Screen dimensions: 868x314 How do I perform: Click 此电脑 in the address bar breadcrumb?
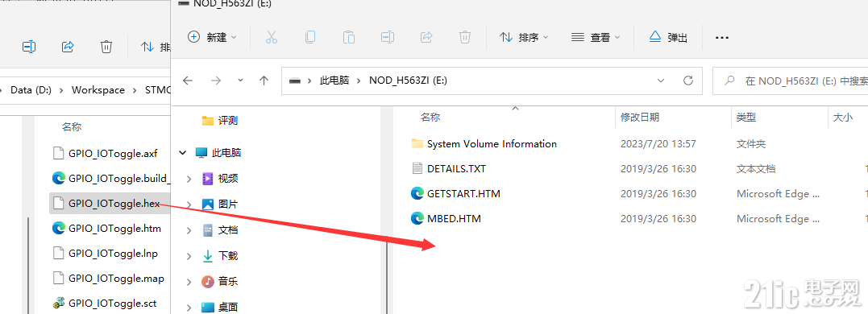[x=335, y=81]
